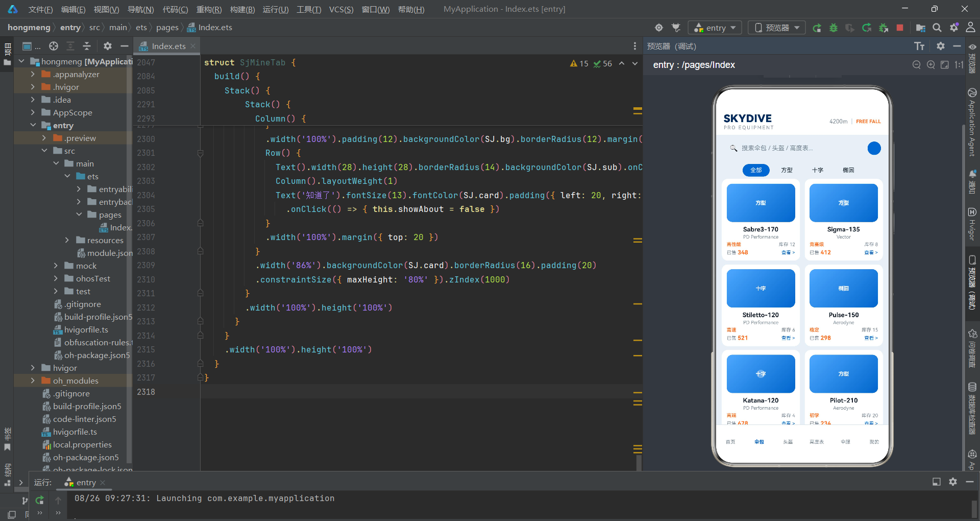The width and height of the screenshot is (980, 521).
Task: Close the Index.ets editor tab
Action: 193,46
